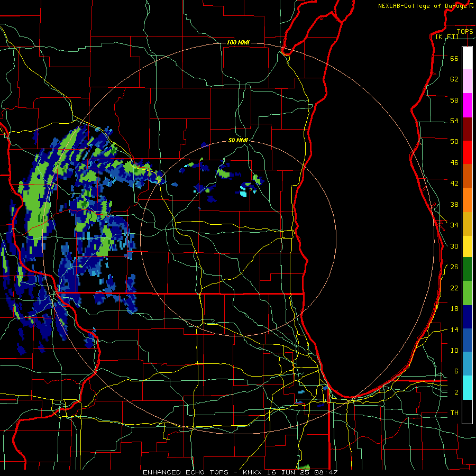Pick the gold legend swatch

(467, 224)
